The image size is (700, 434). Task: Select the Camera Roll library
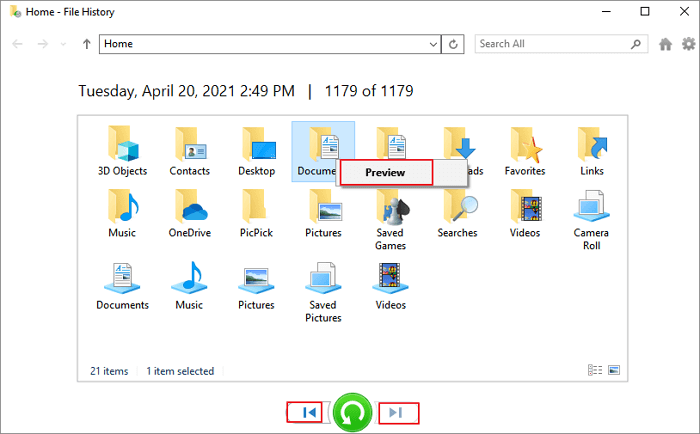click(592, 220)
